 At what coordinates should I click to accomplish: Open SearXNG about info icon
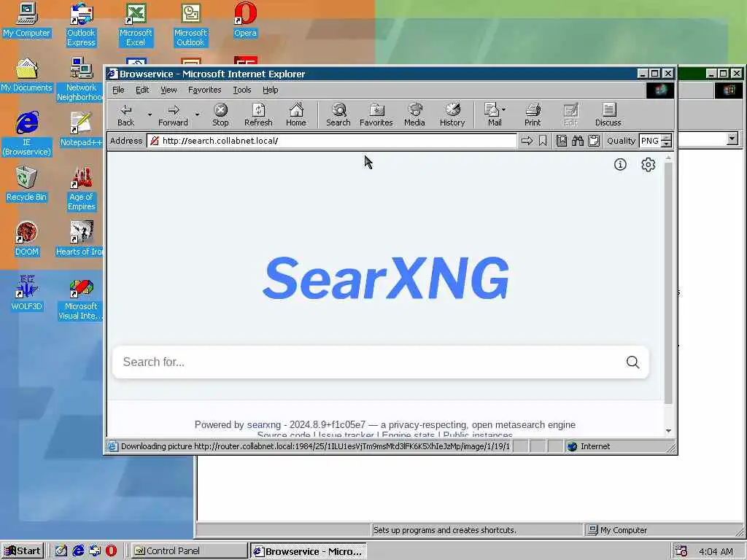[x=620, y=164]
